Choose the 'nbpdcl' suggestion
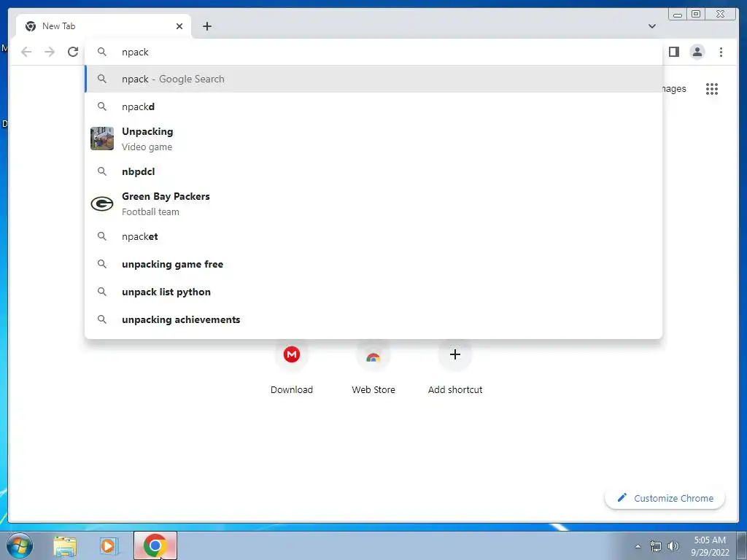Screen dimensions: 747x560 373,171
